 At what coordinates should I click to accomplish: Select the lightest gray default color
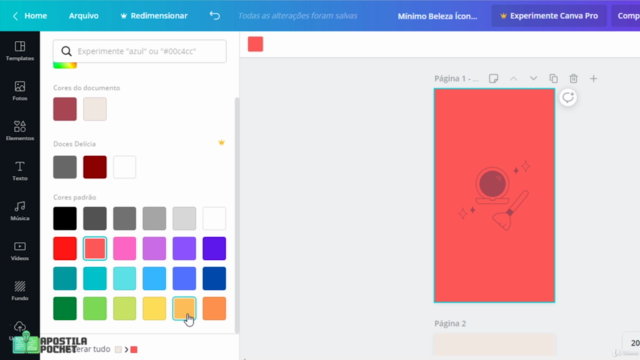point(184,218)
